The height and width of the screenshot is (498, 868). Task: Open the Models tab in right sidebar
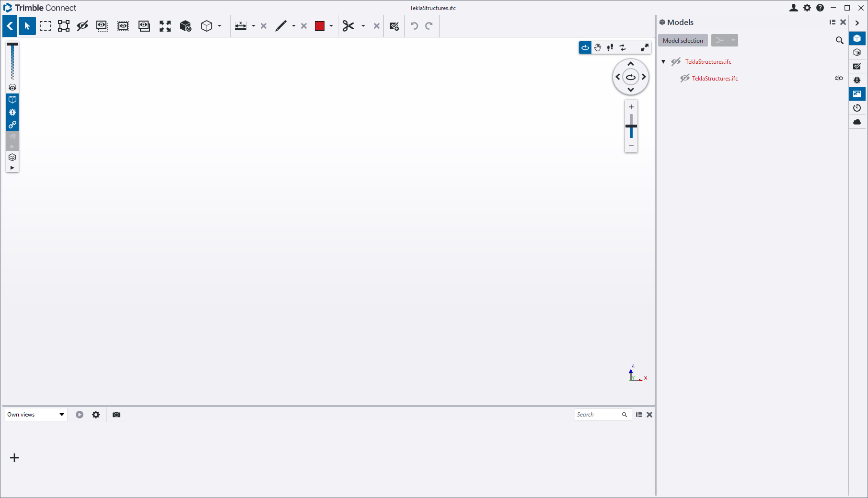click(x=857, y=38)
